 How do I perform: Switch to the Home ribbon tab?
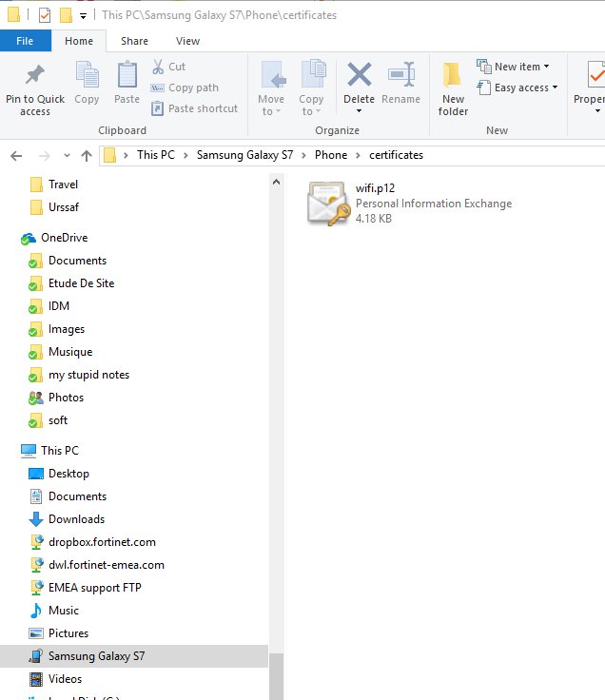click(79, 41)
